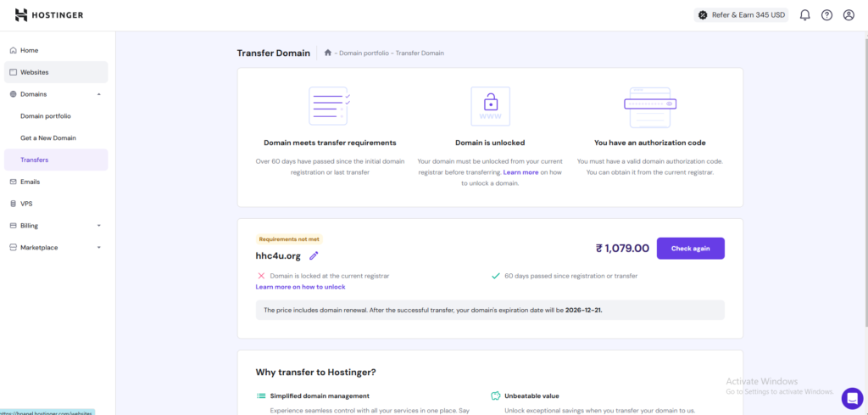The image size is (868, 415).
Task: Click Why transfer to Hostinger? heading
Action: [316, 373]
